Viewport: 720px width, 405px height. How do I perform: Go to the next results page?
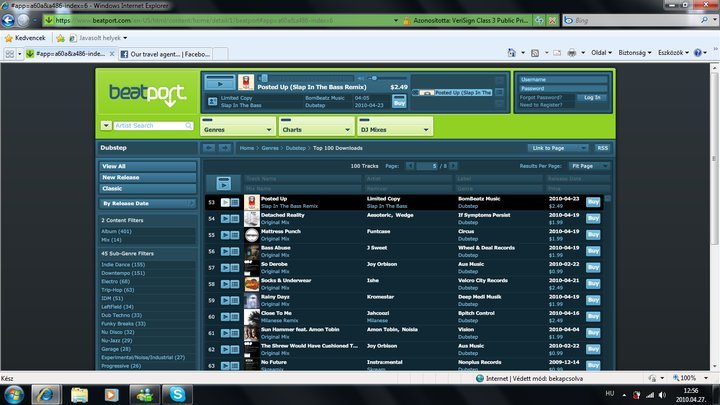coord(453,166)
